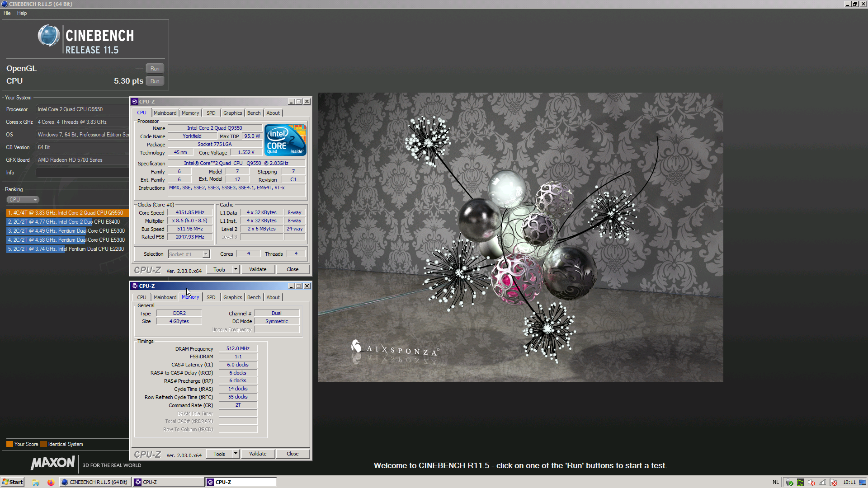Open Bench tab in upper CPU-Z
This screenshot has height=488, width=868.
254,113
